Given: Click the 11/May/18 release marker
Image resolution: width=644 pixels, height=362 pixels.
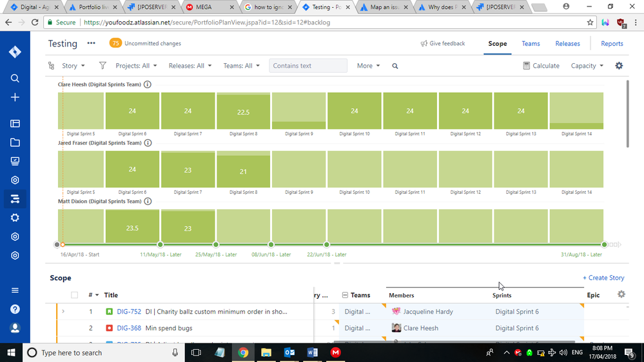Looking at the screenshot, I should tap(160, 245).
